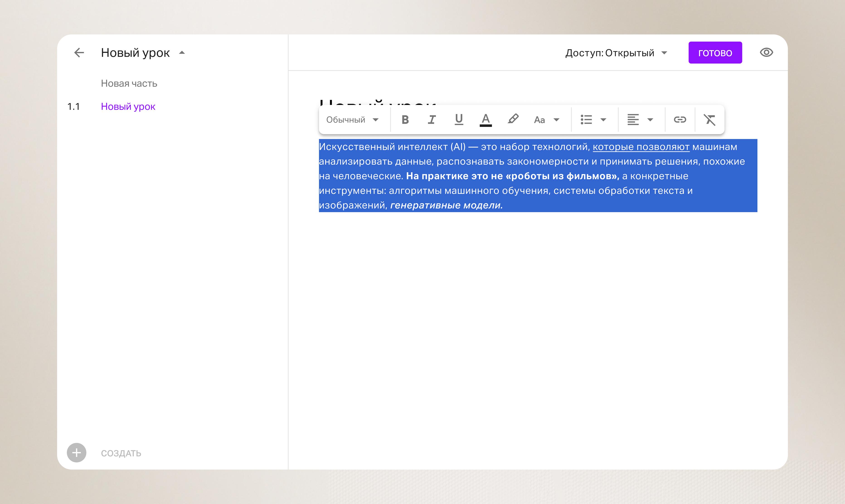Viewport: 845px width, 504px height.
Task: Expand the Aa font size dropdown
Action: [546, 120]
